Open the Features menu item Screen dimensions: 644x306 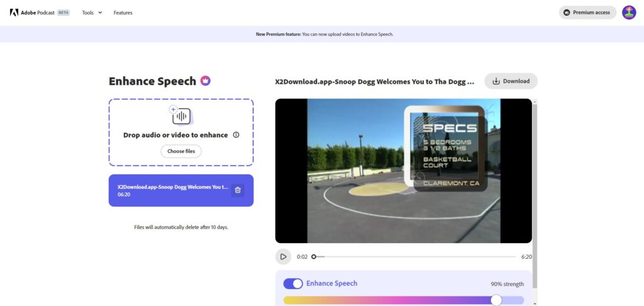click(123, 13)
